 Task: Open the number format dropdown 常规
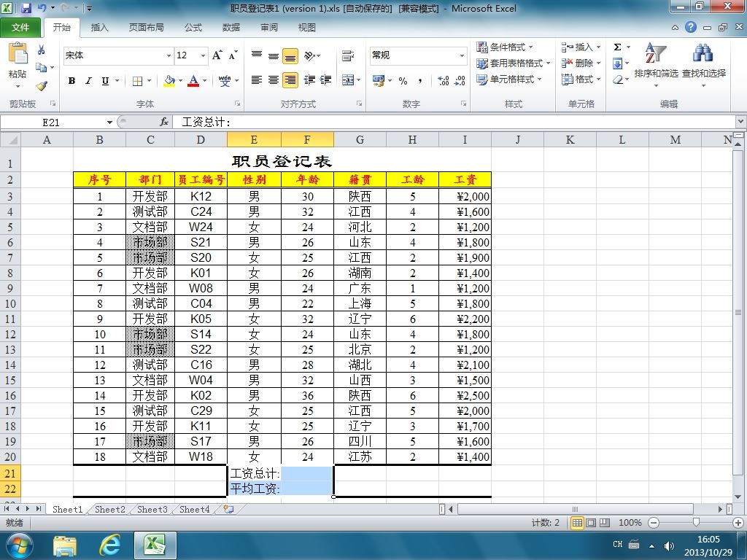(462, 55)
